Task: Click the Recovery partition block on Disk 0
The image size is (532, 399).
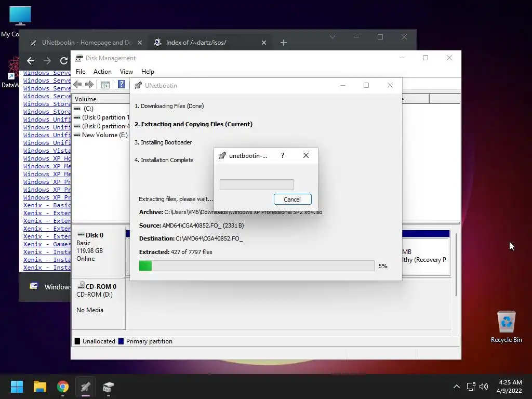Action: [x=426, y=256]
